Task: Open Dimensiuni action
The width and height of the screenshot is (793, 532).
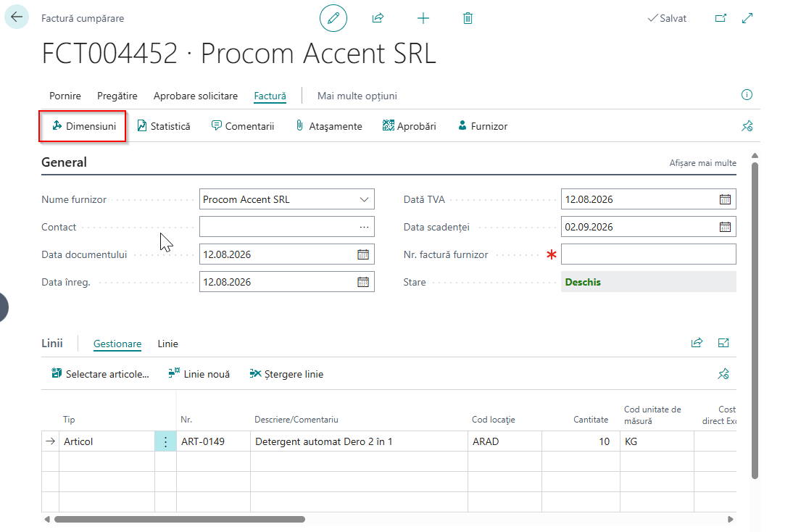Action: [83, 126]
